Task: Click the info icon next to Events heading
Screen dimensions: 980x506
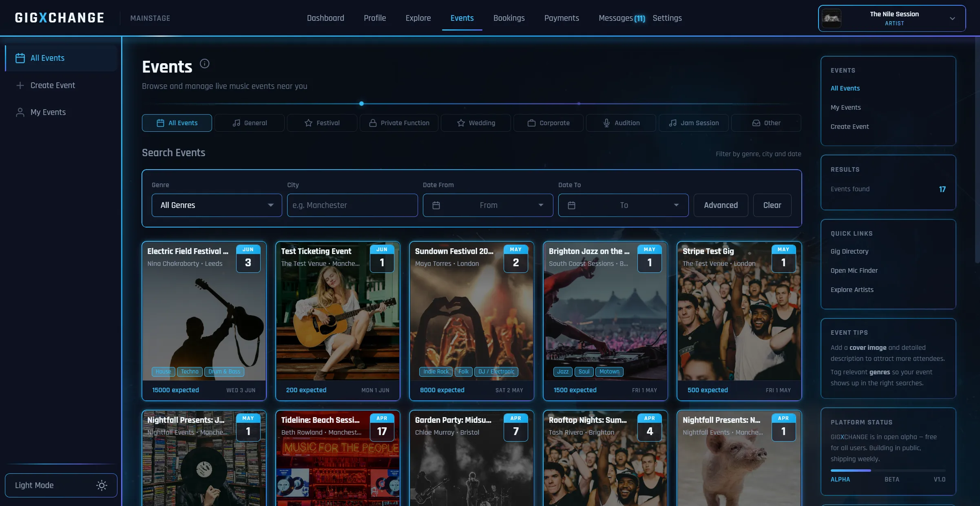Action: click(x=205, y=64)
